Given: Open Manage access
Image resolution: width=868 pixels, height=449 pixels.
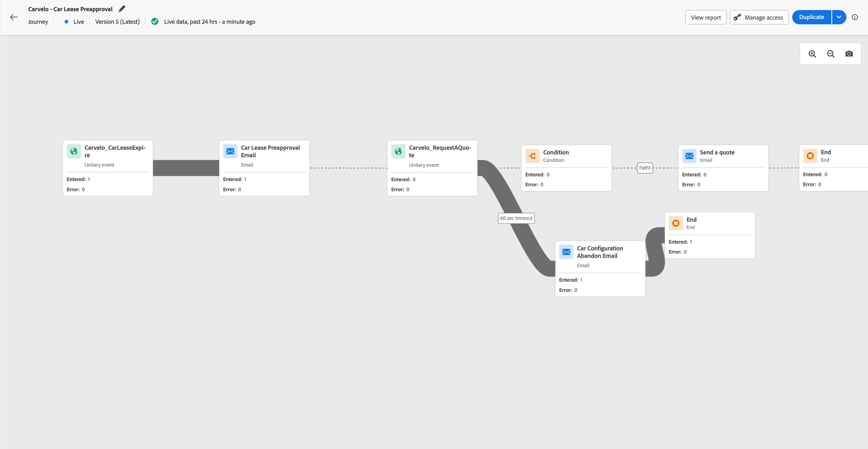Looking at the screenshot, I should 759,17.
